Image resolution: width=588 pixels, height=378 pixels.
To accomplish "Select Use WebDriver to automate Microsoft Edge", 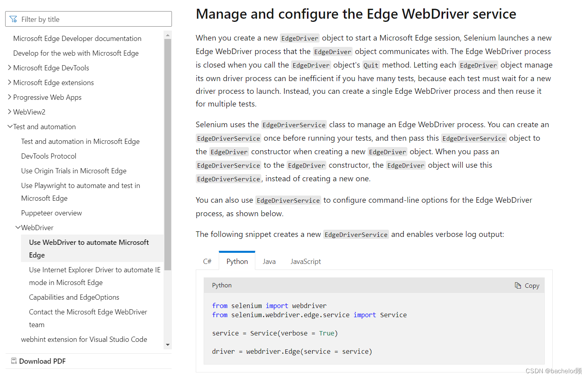I will click(x=92, y=248).
